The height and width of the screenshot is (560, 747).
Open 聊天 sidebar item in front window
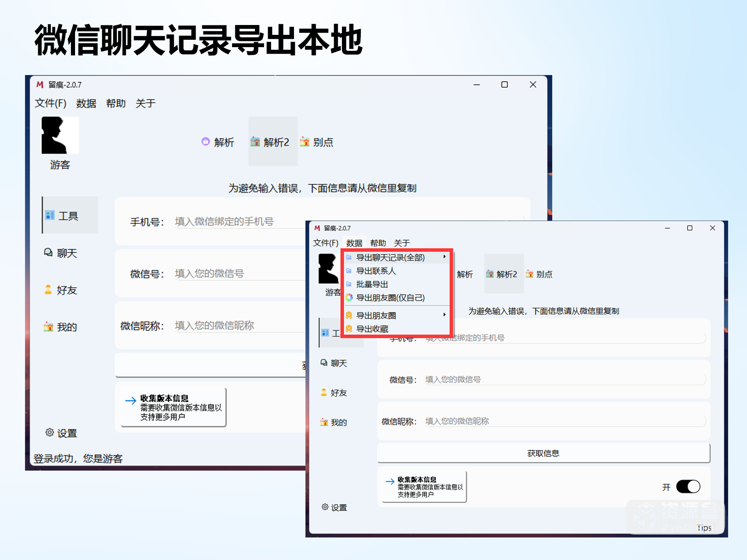(x=334, y=363)
